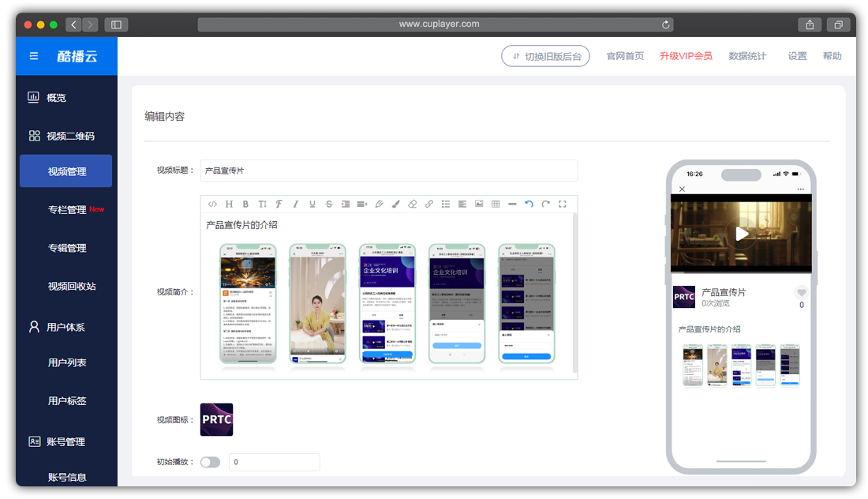The width and height of the screenshot is (868, 499).
Task: Expand the 账号管理 sidebar section
Action: 66,441
